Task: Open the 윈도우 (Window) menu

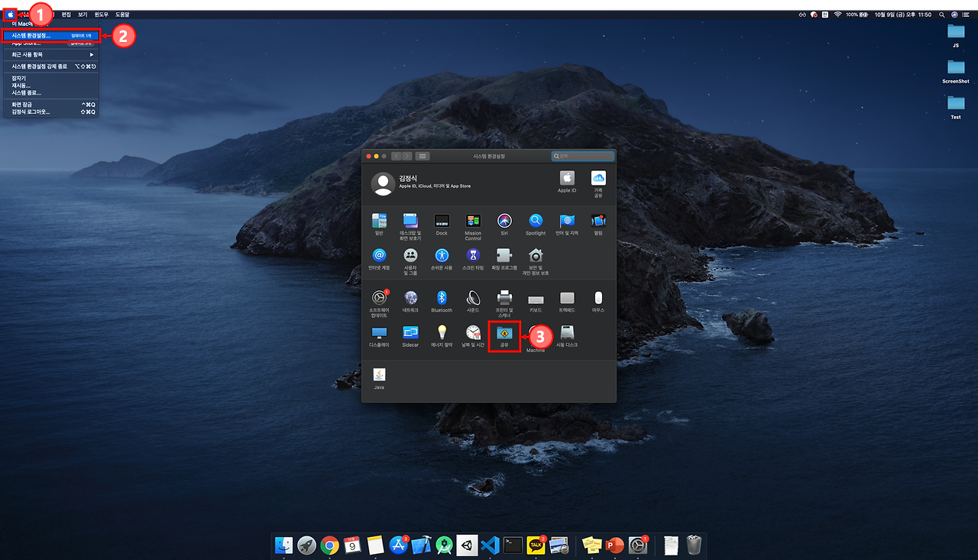Action: (x=102, y=15)
